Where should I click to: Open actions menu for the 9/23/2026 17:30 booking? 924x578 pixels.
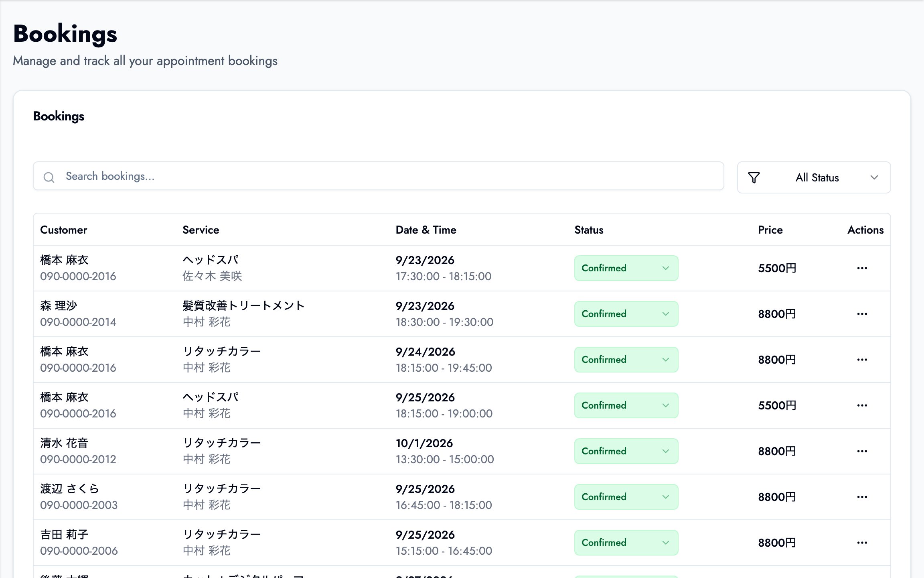[x=862, y=268]
